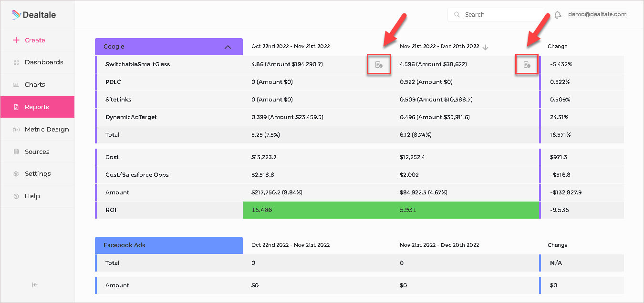Click the magnifier icon in the search box

click(457, 15)
